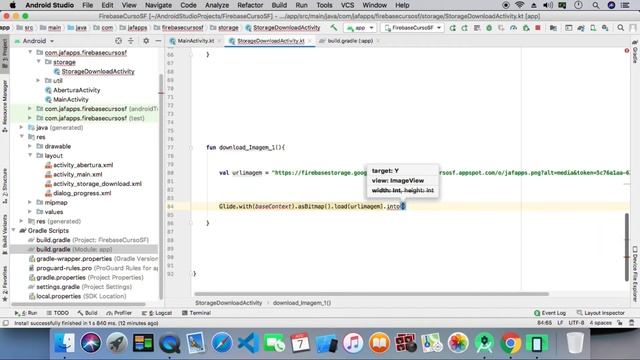
Task: Open gradle-wrapper.properties file
Action: (93, 259)
